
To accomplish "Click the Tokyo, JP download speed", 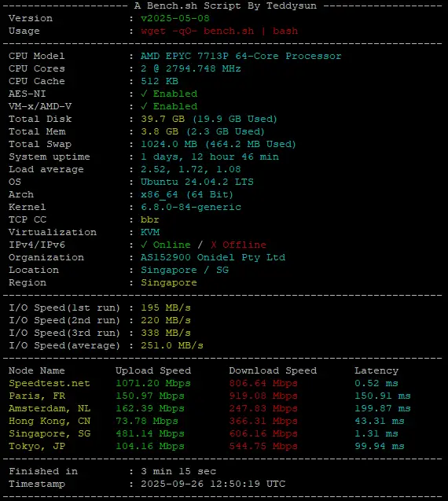I will point(263,446).
